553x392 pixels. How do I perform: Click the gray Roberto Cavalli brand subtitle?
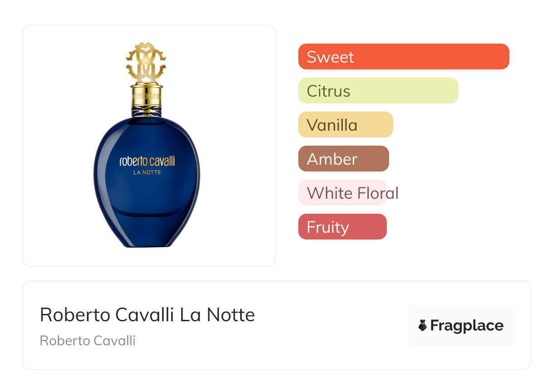tap(88, 340)
